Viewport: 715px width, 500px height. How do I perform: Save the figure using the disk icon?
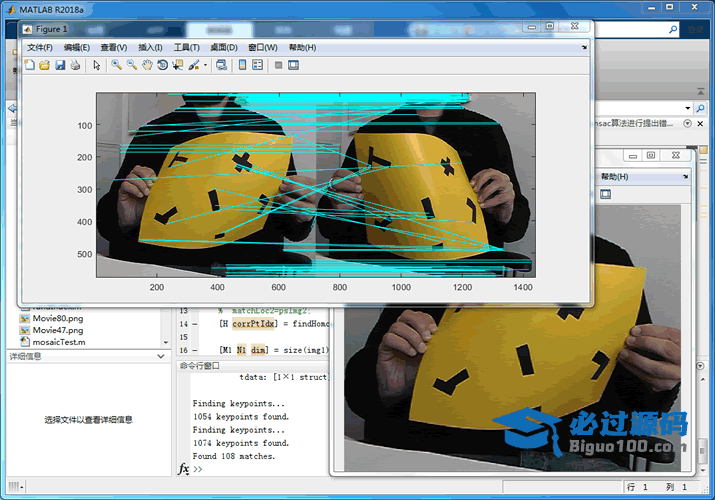coord(59,65)
